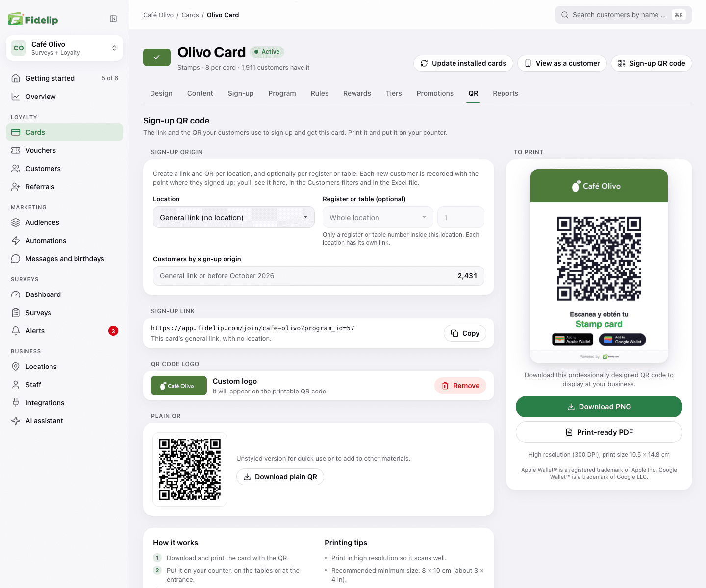Open Vouchers from sidebar
The image size is (706, 588).
pyautogui.click(x=64, y=150)
